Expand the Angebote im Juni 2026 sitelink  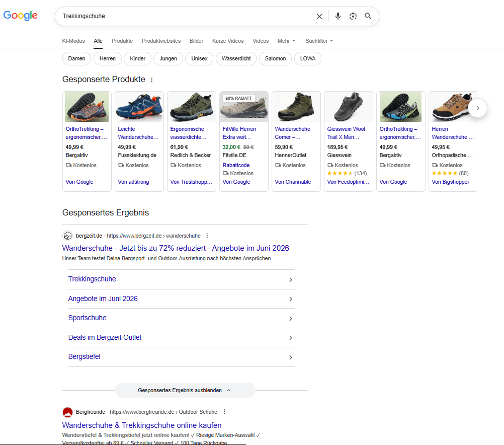(x=181, y=299)
